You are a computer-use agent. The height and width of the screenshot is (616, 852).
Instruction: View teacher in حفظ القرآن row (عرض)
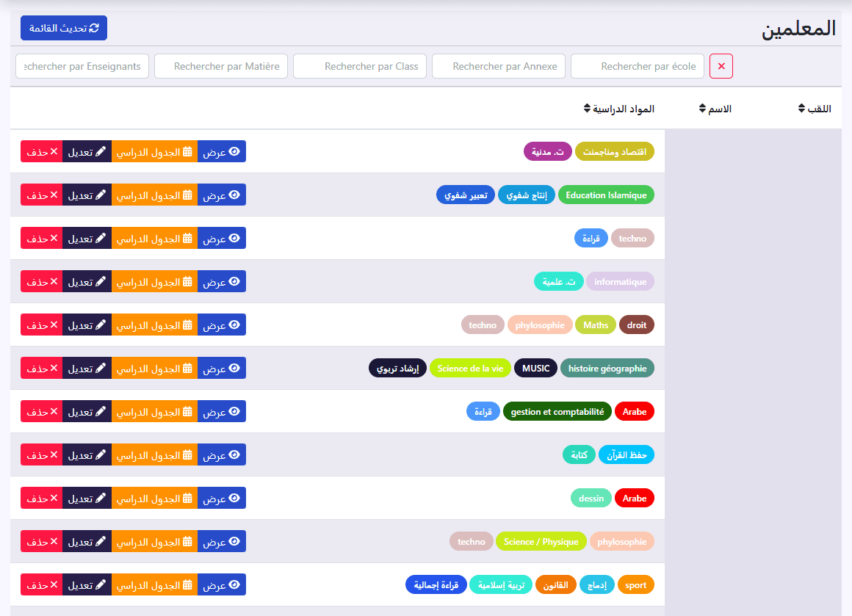[222, 454]
